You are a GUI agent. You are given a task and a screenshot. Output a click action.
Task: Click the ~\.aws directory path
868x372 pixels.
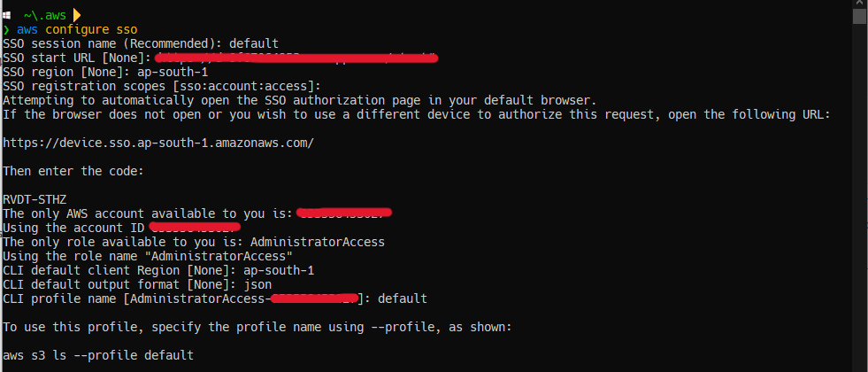click(x=45, y=15)
